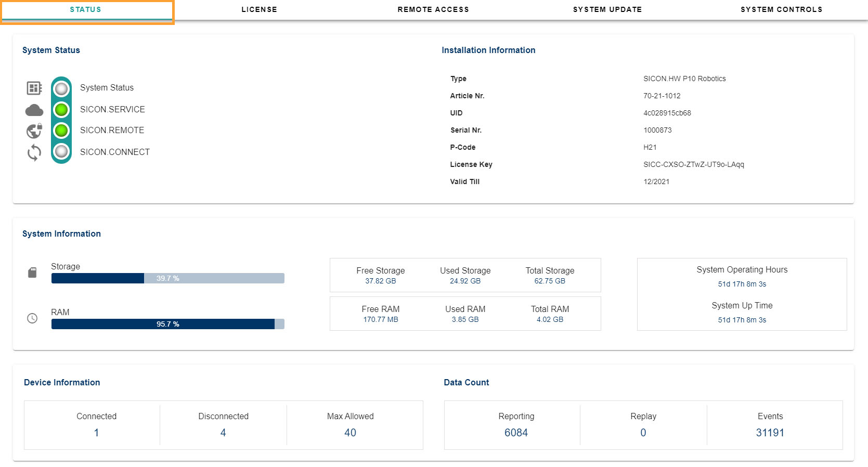
Task: Click the Events count value 31191
Action: coord(770,433)
